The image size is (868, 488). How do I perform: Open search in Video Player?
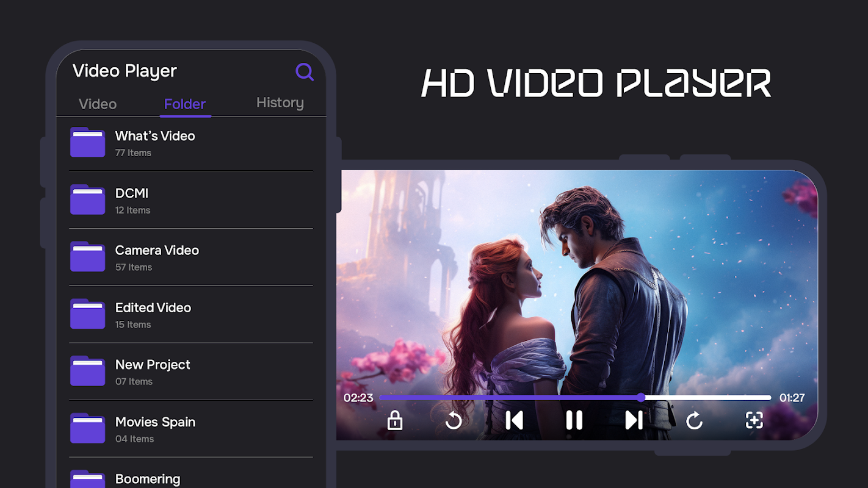[x=305, y=72]
